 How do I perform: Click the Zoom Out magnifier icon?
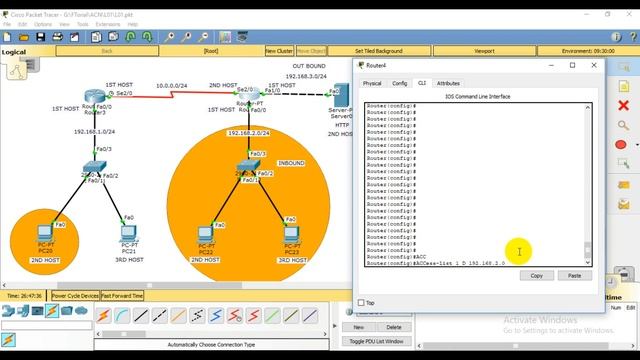point(203,37)
